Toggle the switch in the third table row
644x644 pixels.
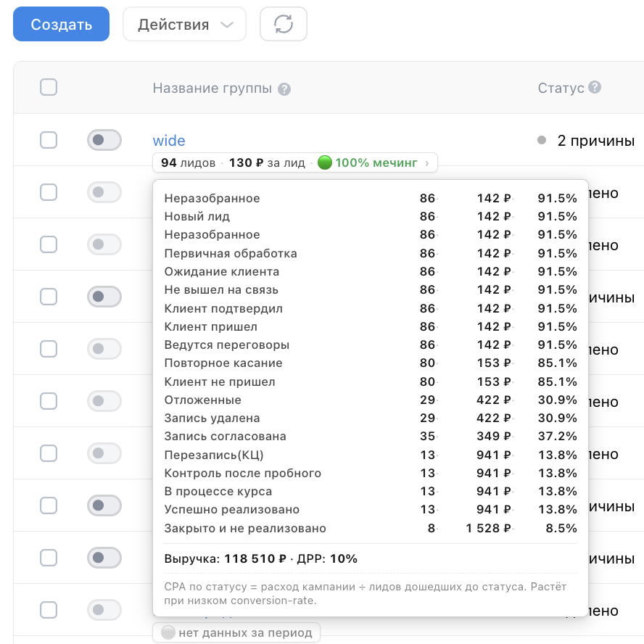pos(104,244)
